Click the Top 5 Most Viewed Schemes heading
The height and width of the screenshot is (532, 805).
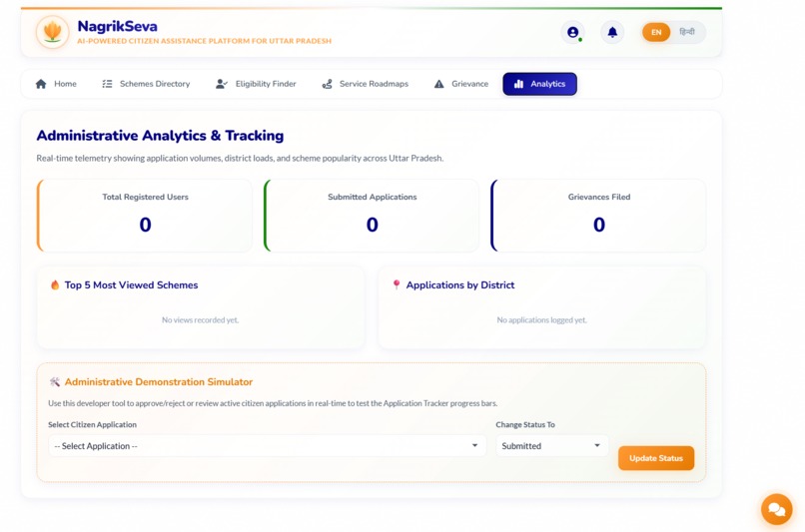[131, 284]
